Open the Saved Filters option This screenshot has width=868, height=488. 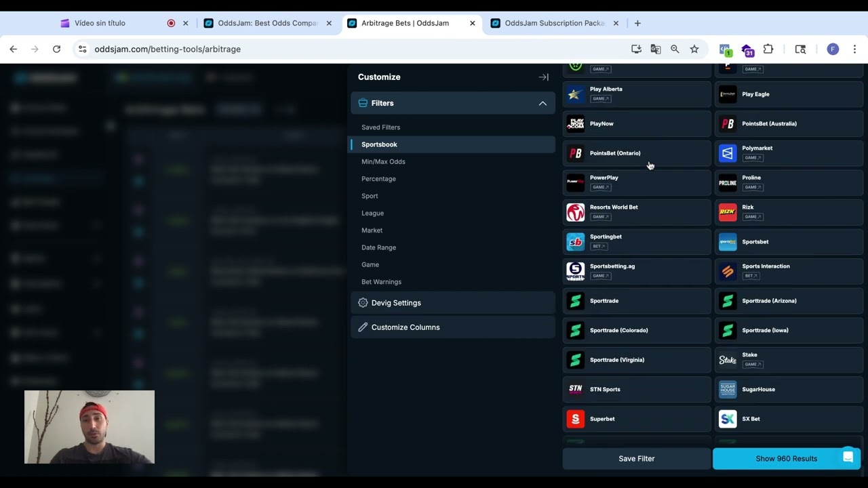click(380, 127)
